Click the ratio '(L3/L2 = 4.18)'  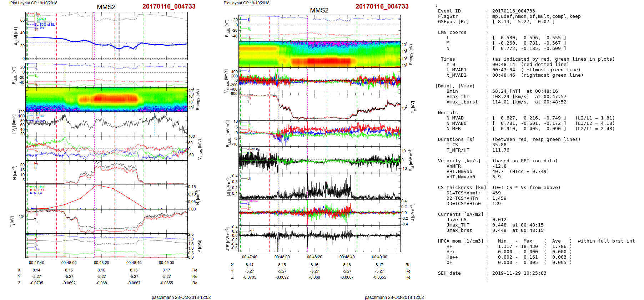[x=595, y=123]
